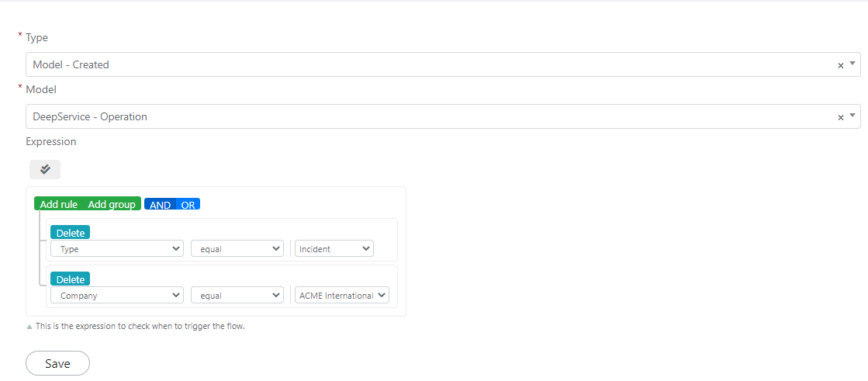Open the ACME International value dropdown

tap(342, 295)
